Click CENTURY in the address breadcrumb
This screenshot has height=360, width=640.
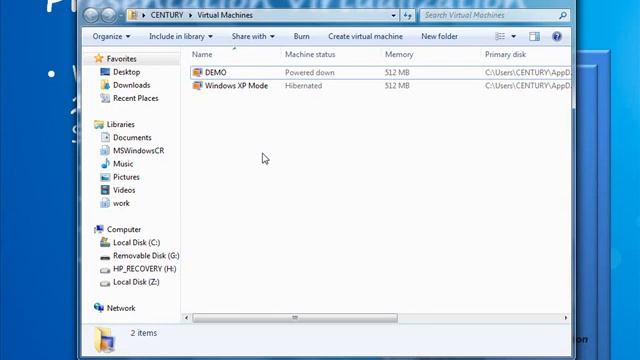(x=167, y=15)
